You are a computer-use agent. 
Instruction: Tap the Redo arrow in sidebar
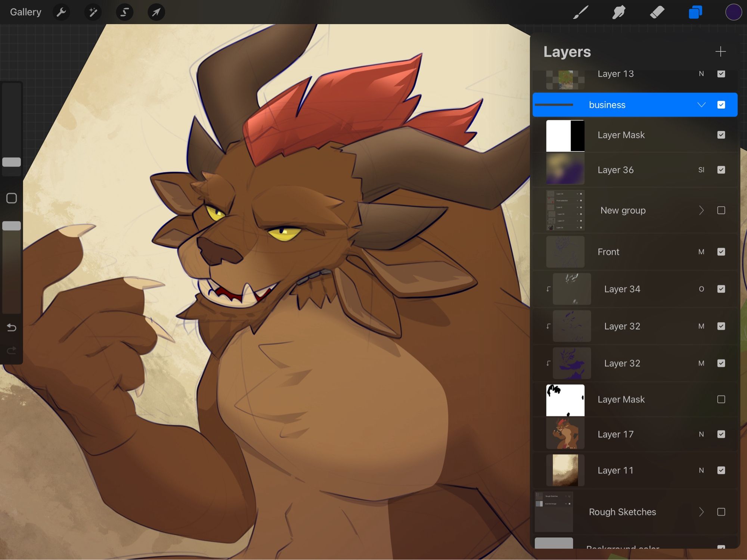tap(12, 350)
